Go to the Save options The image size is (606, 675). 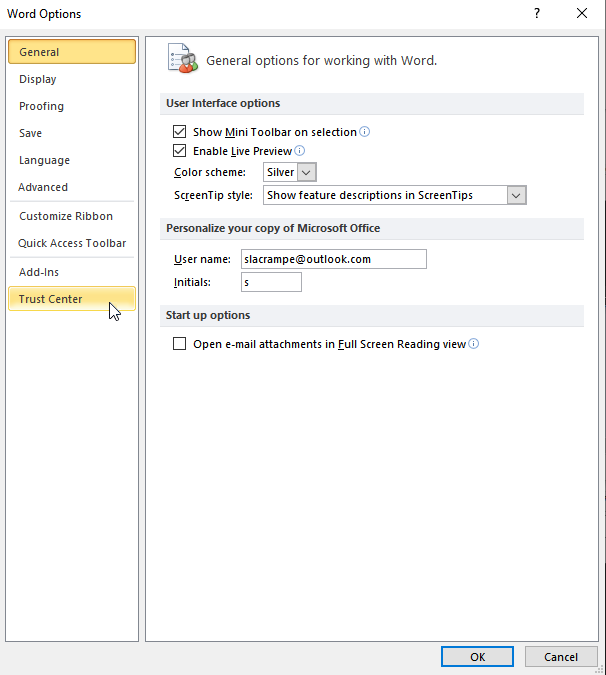pos(72,133)
